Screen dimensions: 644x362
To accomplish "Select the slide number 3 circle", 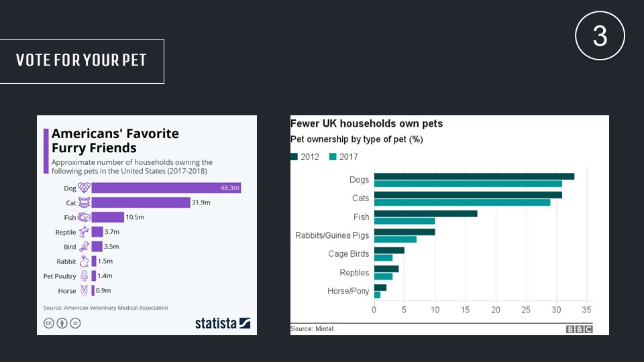I will (600, 37).
